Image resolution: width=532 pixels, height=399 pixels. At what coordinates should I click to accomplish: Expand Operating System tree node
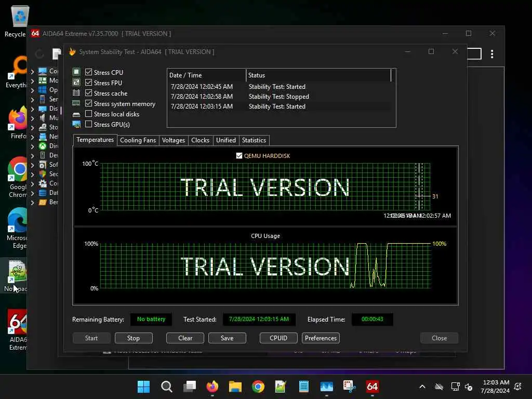pyautogui.click(x=32, y=90)
